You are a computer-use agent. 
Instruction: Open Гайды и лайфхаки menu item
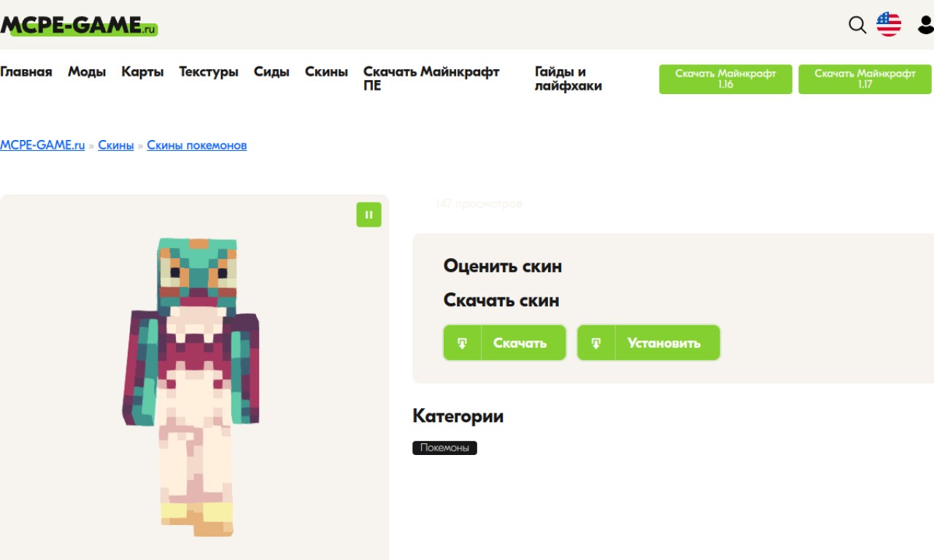(x=568, y=79)
